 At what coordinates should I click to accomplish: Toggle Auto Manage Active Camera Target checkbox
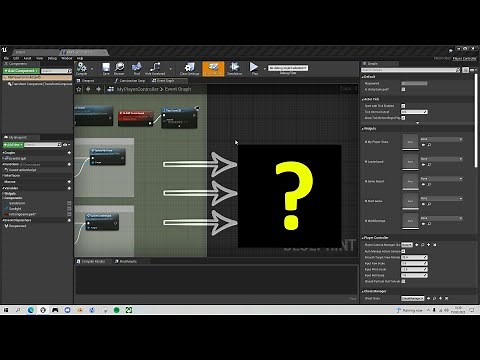(403, 251)
